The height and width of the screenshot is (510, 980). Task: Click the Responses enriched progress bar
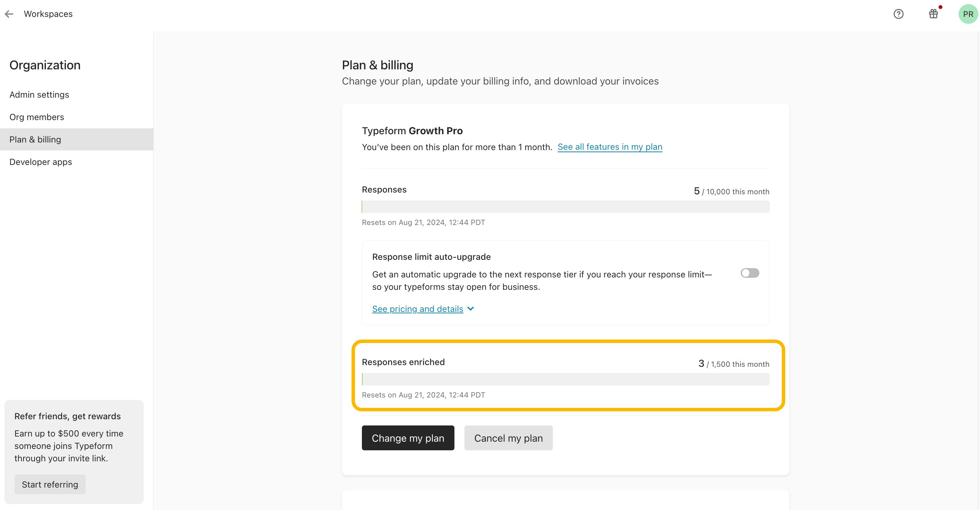565,379
